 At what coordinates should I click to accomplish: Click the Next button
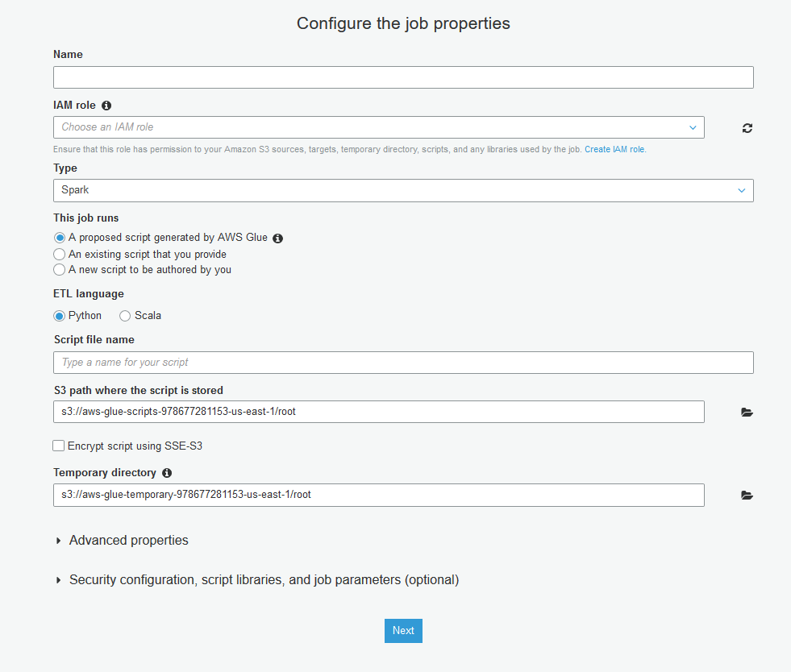pyautogui.click(x=403, y=631)
